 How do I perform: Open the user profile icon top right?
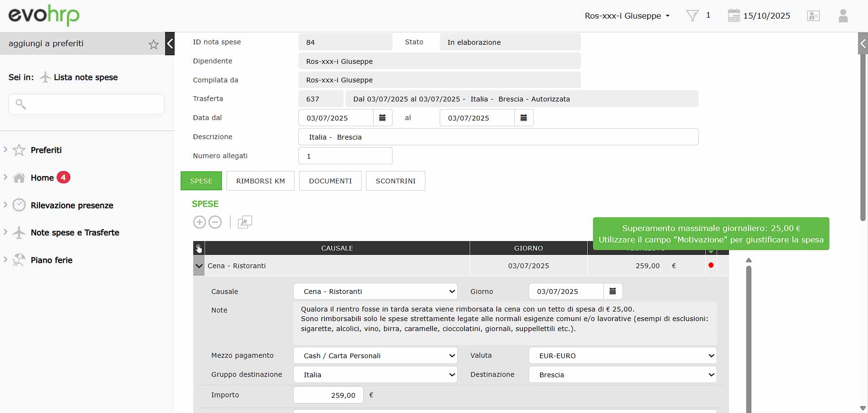pyautogui.click(x=843, y=16)
